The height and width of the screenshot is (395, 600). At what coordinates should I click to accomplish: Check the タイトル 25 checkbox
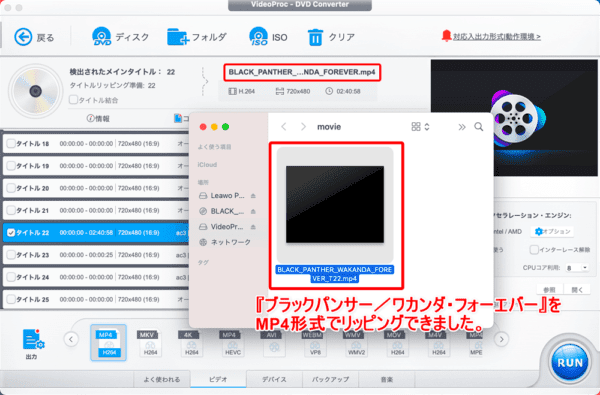[11, 299]
